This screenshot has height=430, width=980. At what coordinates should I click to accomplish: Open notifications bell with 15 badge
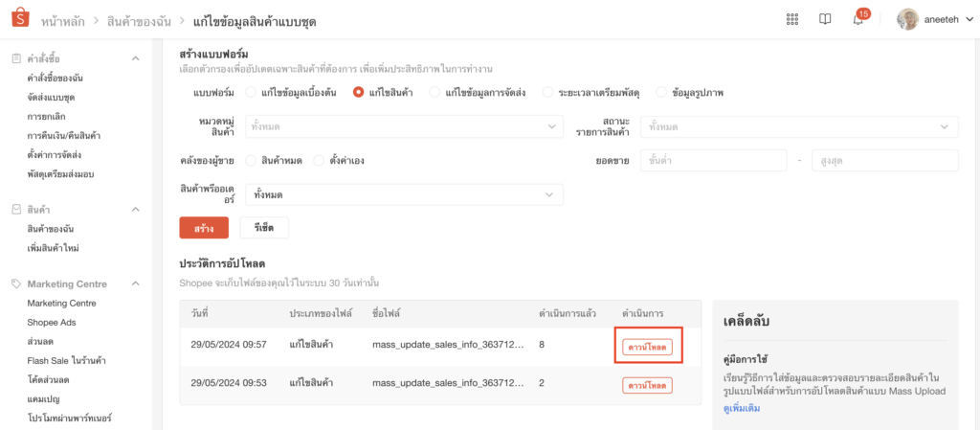click(858, 19)
